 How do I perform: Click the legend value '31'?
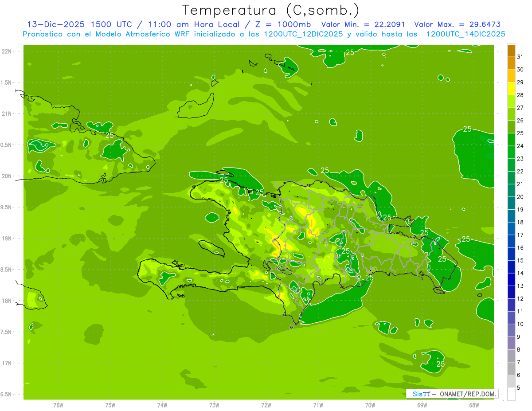(520, 57)
